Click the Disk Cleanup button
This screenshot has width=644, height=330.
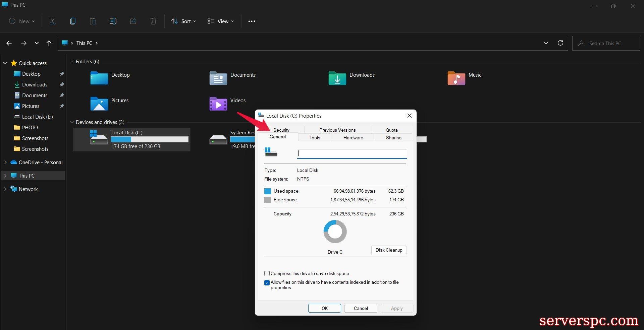point(389,250)
